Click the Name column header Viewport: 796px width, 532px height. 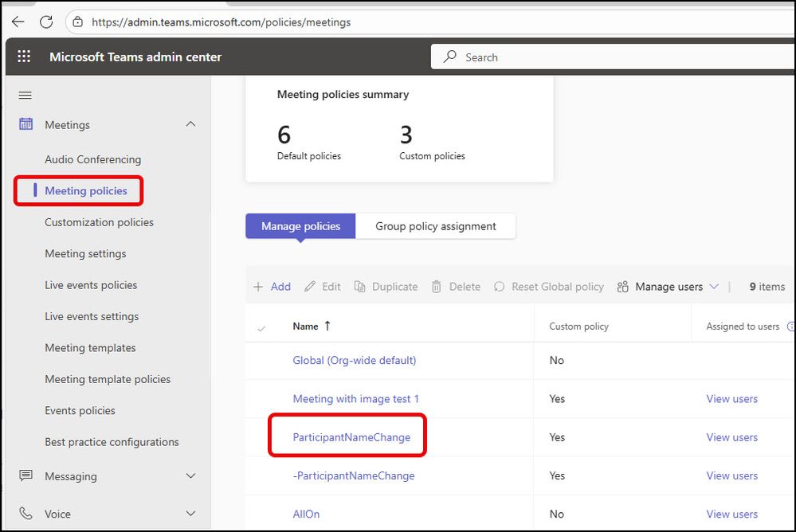point(305,327)
